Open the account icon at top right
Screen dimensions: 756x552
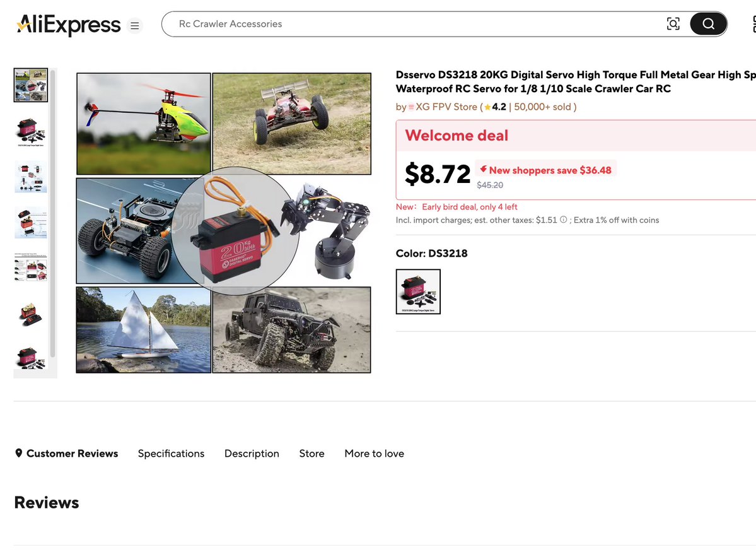click(753, 23)
